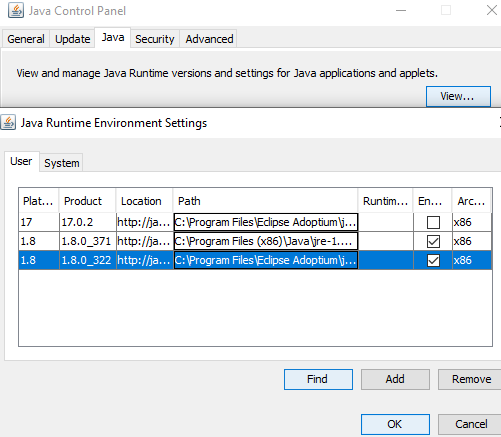Switch to the General tab

pos(26,39)
